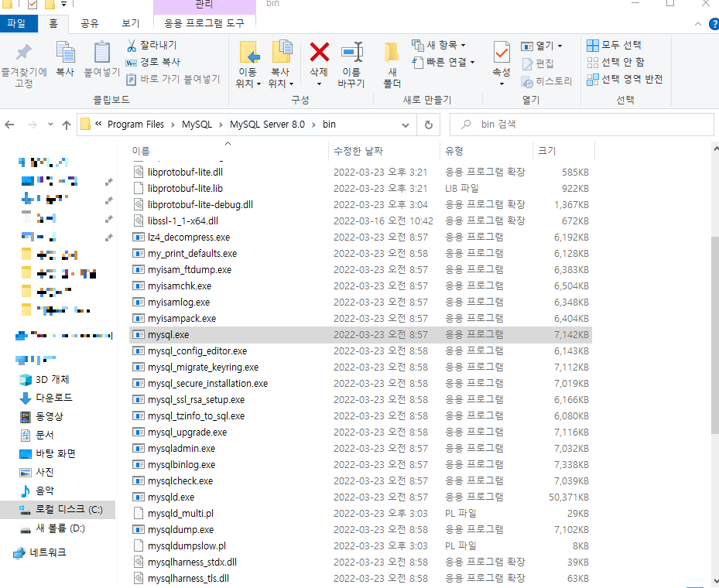
Task: Click 'Program Files' in address breadcrumb
Action: (x=135, y=125)
